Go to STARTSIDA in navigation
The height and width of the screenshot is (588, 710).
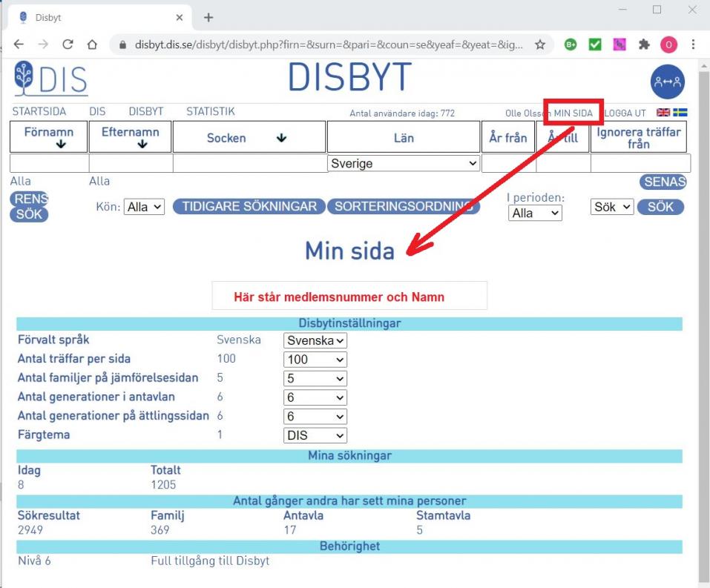click(39, 112)
